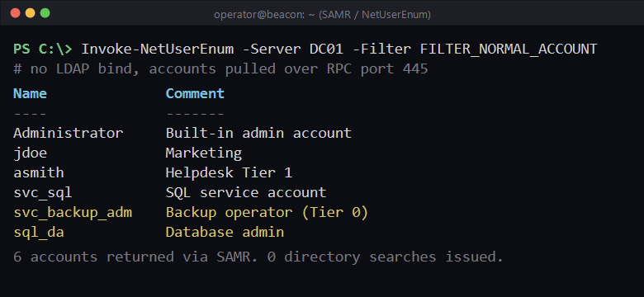This screenshot has height=297, width=644.
Task: Click the '# no LDAP bind' comment line
Action: click(220, 69)
